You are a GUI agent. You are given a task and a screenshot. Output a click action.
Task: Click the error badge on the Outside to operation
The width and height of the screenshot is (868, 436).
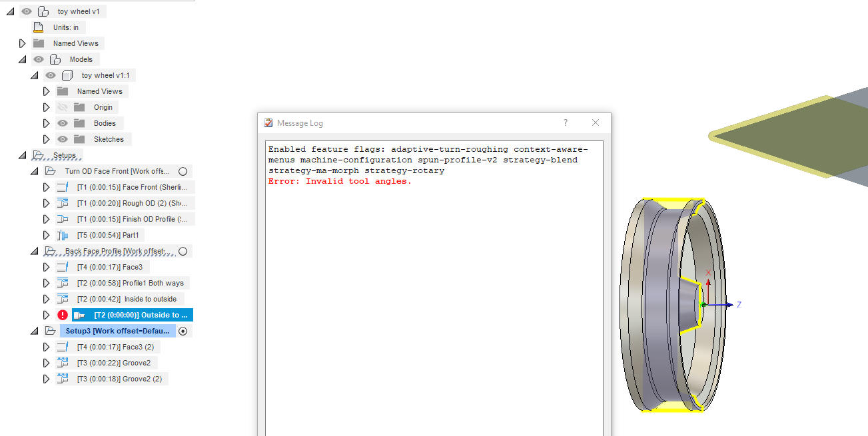(x=62, y=314)
